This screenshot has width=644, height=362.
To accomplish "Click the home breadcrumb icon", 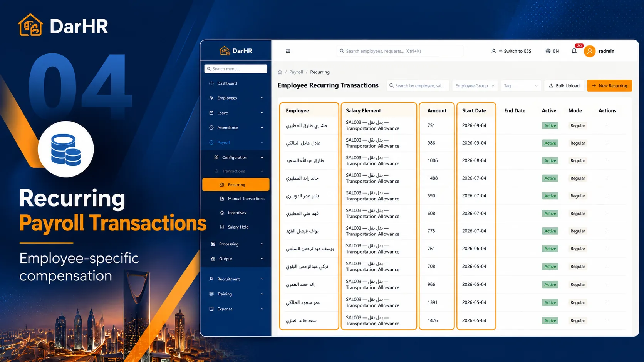I will coord(280,72).
